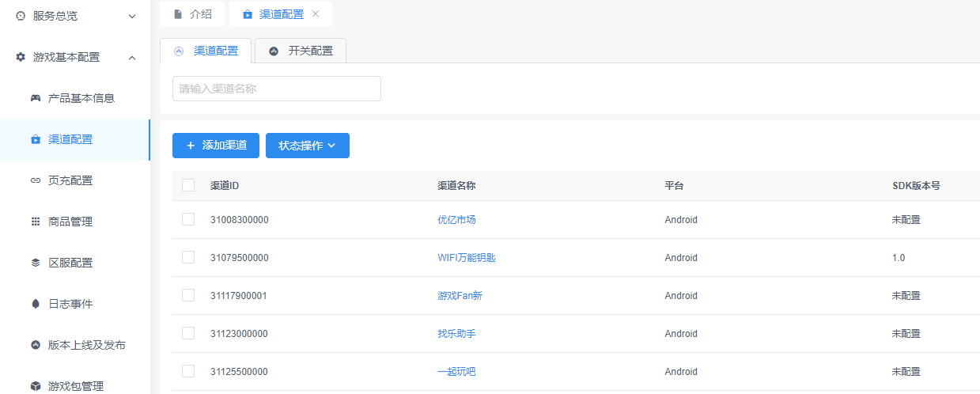980x394 pixels.
Task: Click the grid icon beside 商品管理
Action: tap(36, 222)
